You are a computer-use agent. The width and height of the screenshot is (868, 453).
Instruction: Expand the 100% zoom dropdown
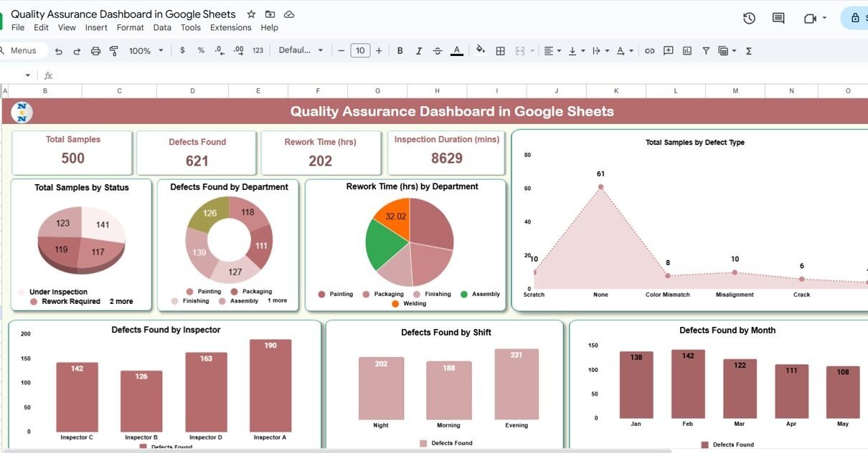point(146,51)
